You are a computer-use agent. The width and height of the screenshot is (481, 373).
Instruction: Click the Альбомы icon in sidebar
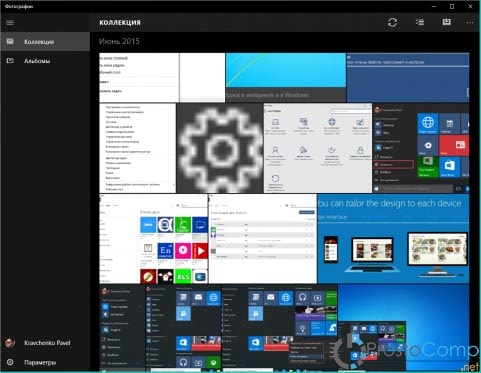pos(10,61)
